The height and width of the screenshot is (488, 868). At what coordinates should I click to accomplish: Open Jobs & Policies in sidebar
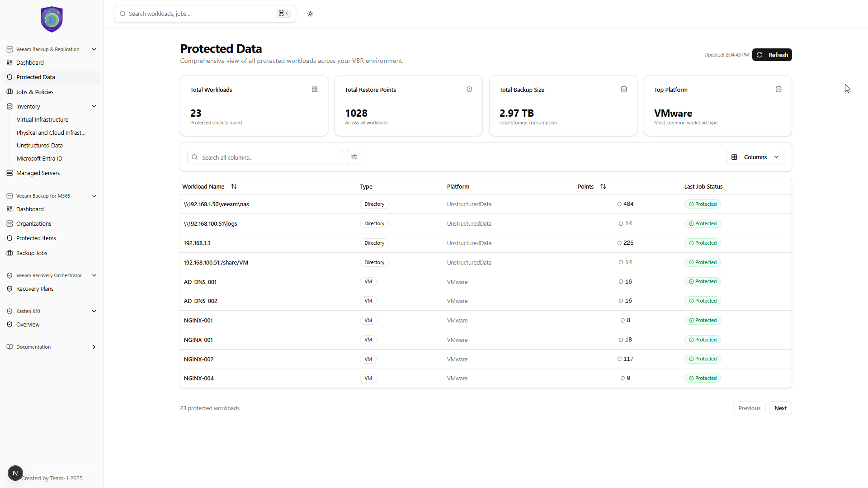pos(35,92)
